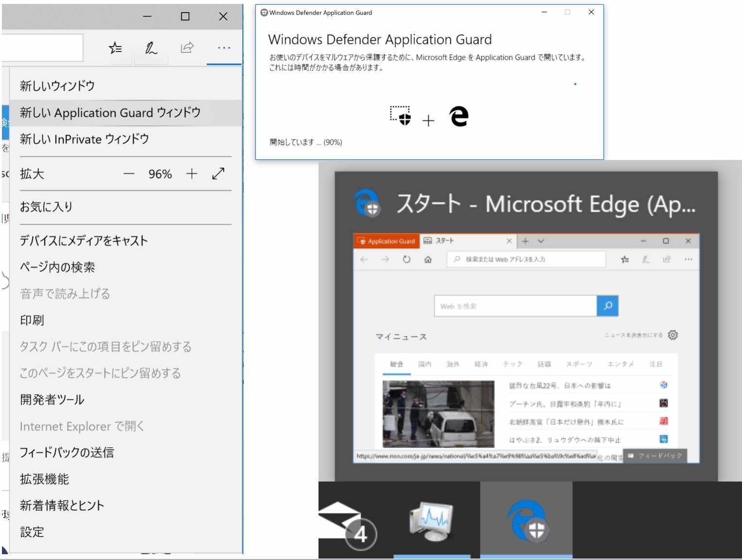Open 設定 at menu bottom
The image size is (742, 560).
[125, 532]
